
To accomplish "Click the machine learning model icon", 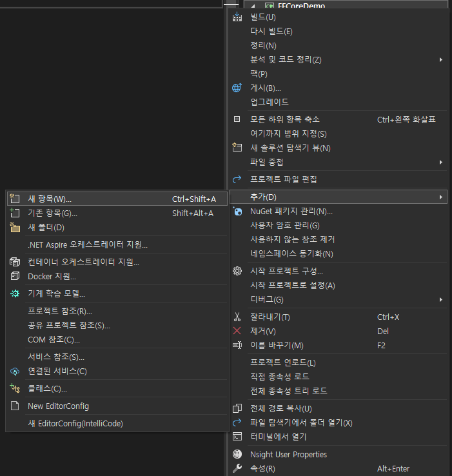I will (x=15, y=293).
